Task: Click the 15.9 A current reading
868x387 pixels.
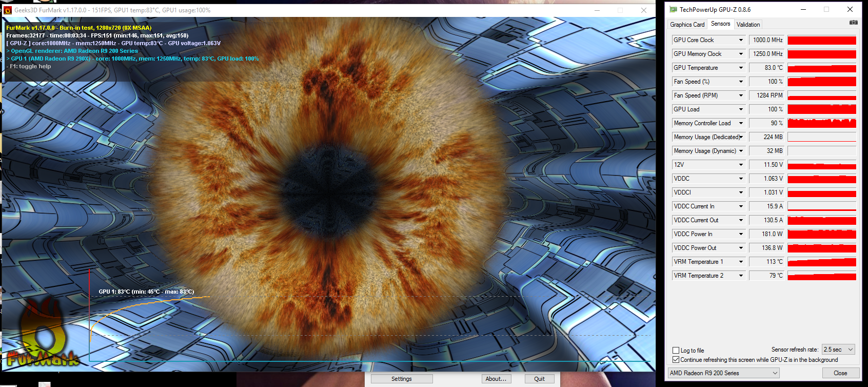Action: 767,206
